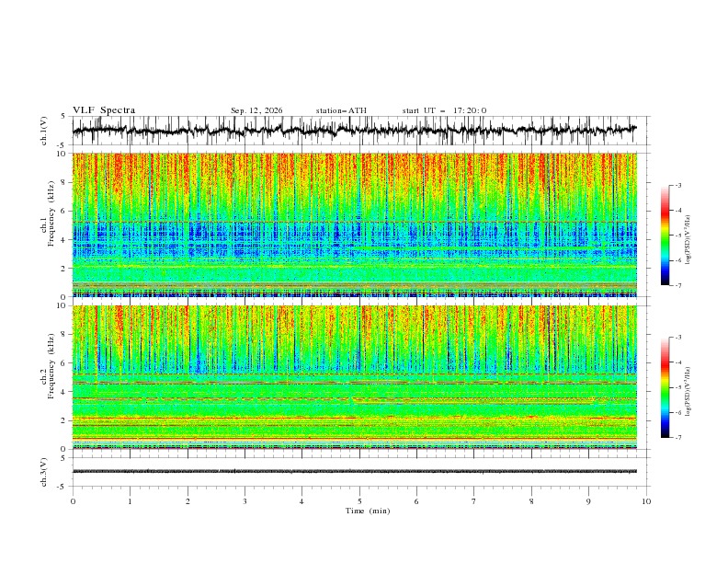Click the 7 minute tick on time axis
The image size is (728, 563).
(x=474, y=501)
